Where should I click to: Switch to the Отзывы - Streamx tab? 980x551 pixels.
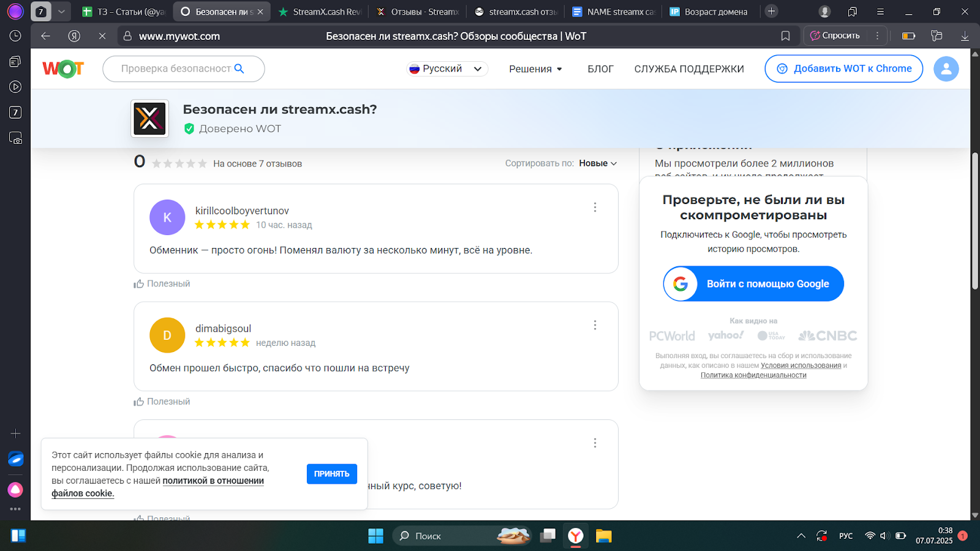(x=418, y=12)
